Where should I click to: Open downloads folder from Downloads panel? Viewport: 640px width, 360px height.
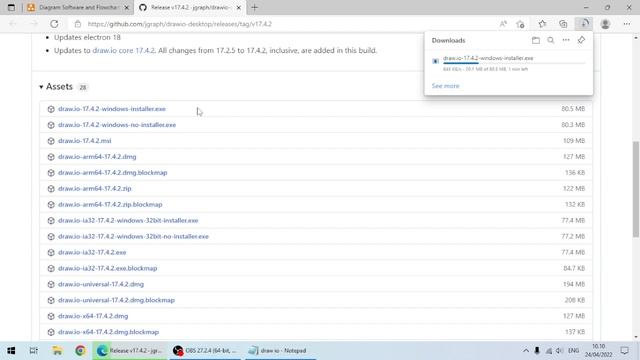point(536,40)
